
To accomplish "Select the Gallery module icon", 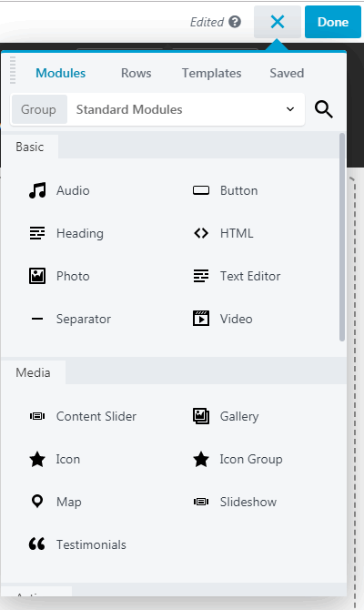I will 201,416.
